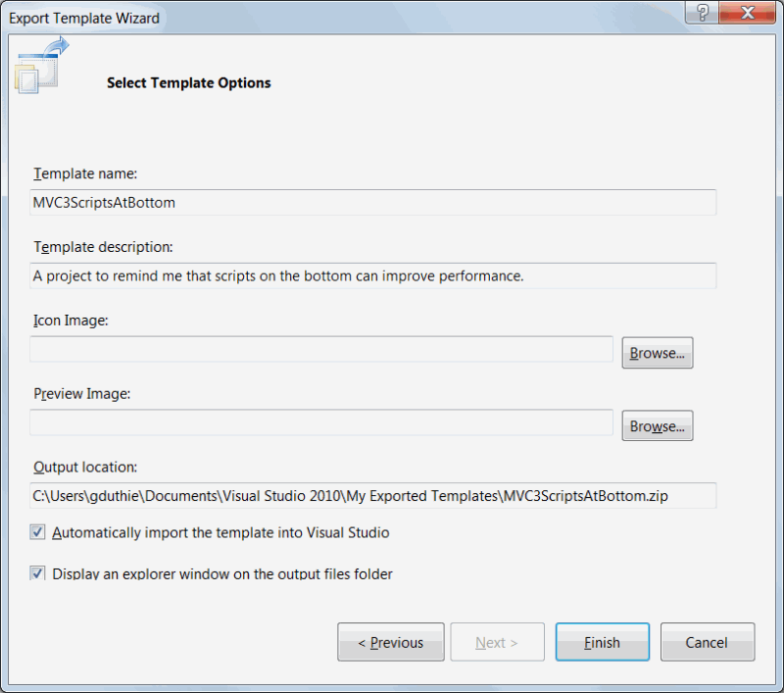784x693 pixels.
Task: Cancel the export wizard
Action: tap(707, 642)
